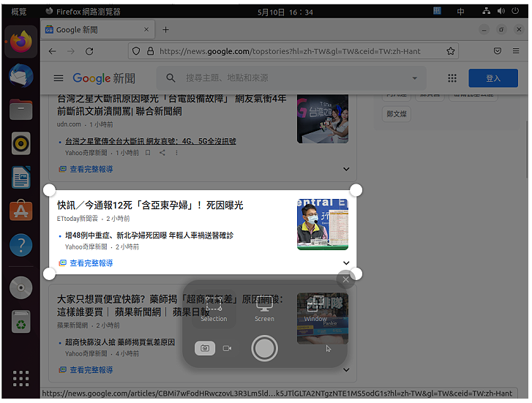Bookmark this page with the star icon
Viewport: 532px width, 403px height.
click(x=450, y=51)
